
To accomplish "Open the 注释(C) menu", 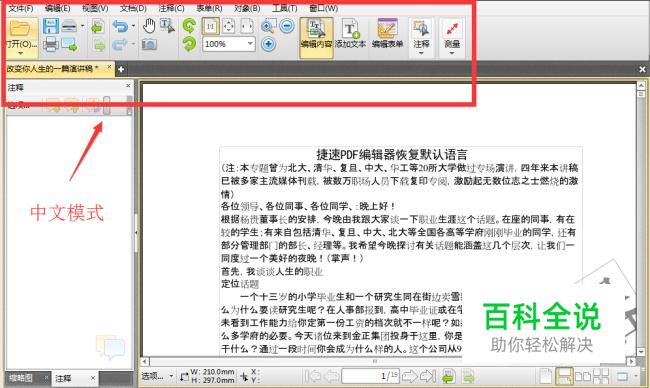I will click(x=171, y=8).
